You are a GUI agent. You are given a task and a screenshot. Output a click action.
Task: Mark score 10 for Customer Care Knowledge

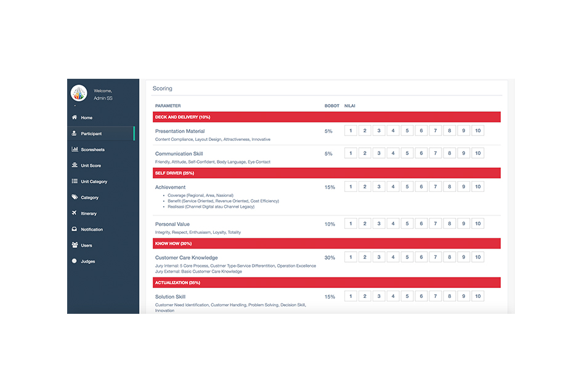(478, 257)
